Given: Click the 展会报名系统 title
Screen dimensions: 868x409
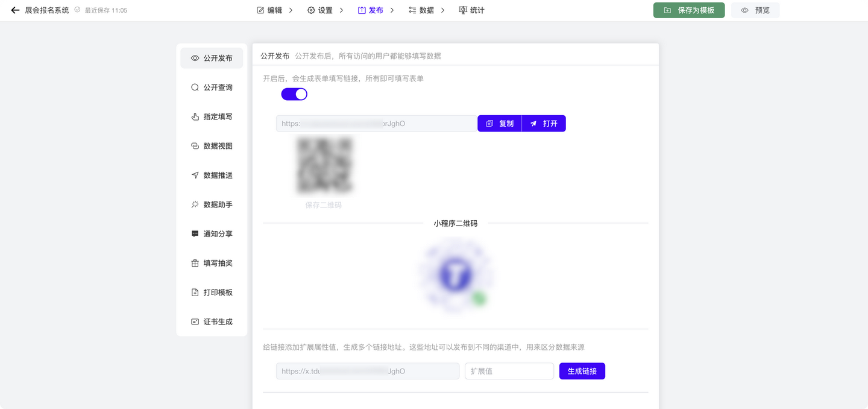Looking at the screenshot, I should click(47, 10).
